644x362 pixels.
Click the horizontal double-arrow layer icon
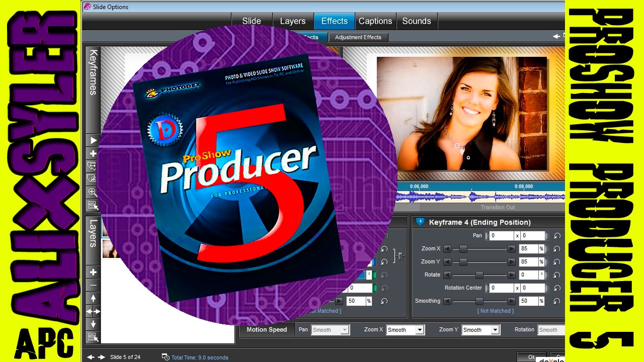(93, 311)
